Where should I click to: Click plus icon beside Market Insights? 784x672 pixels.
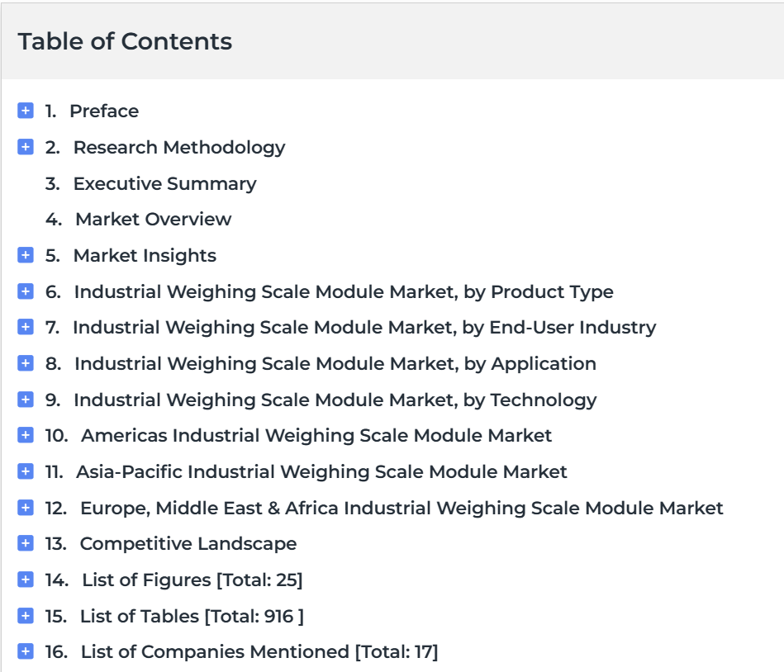pos(26,255)
